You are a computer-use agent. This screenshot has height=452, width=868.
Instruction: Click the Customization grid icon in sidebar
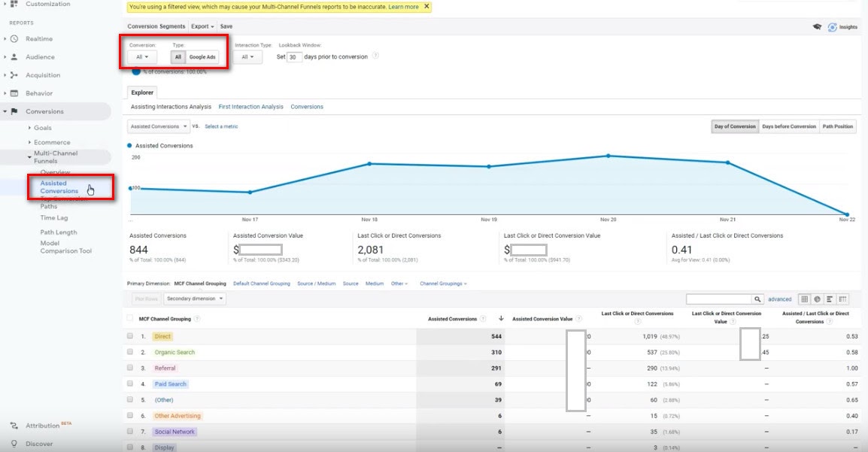point(14,4)
